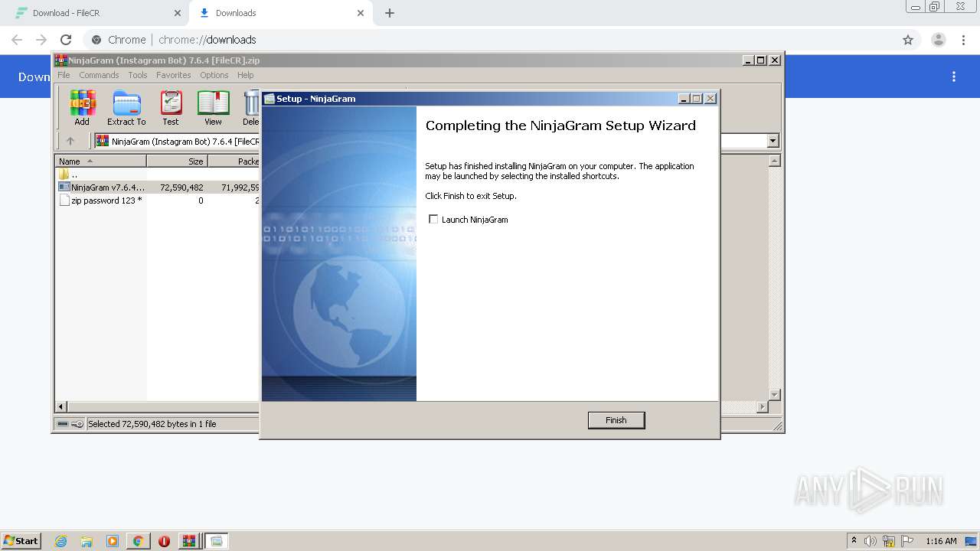Open the network tray icon
980x551 pixels.
click(889, 541)
